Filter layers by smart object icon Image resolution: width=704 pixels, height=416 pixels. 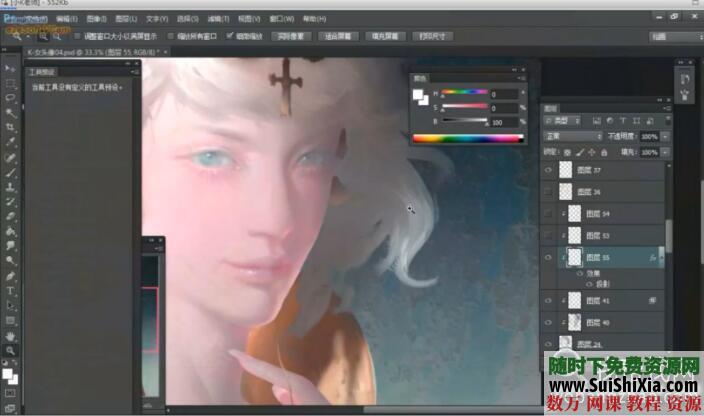coord(650,121)
